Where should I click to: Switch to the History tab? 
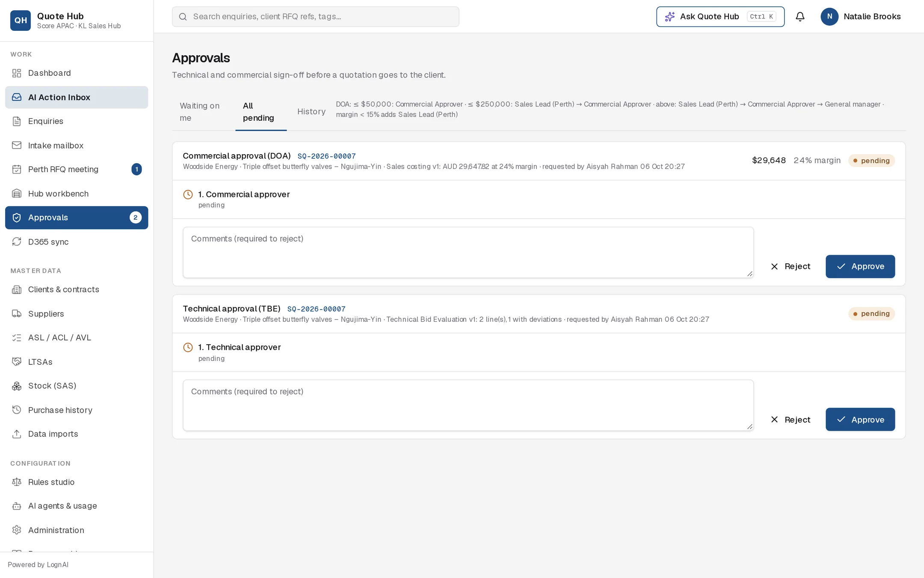pos(311,112)
